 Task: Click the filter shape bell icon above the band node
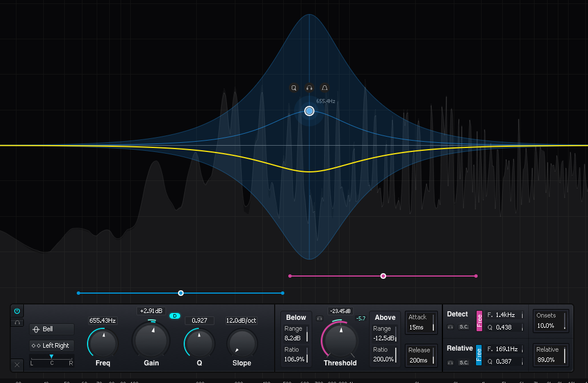(324, 88)
